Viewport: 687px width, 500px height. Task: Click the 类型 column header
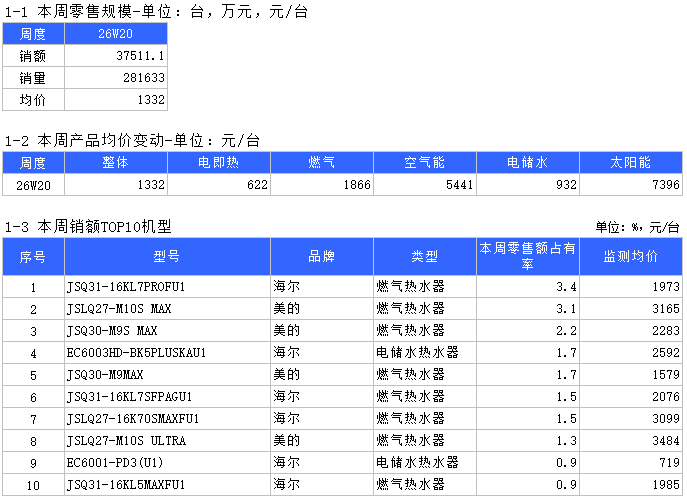(425, 257)
